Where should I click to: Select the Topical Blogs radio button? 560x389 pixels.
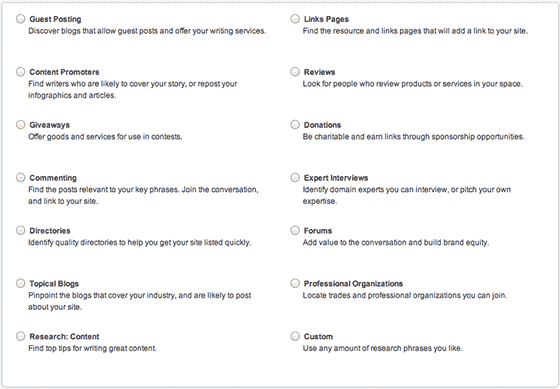21,283
